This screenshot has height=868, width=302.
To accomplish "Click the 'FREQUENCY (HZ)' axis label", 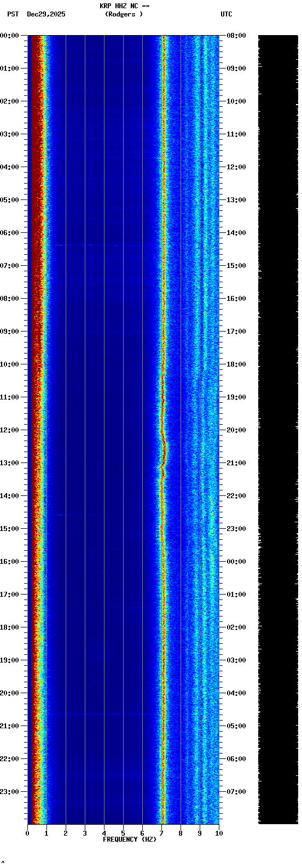I will (130, 840).
